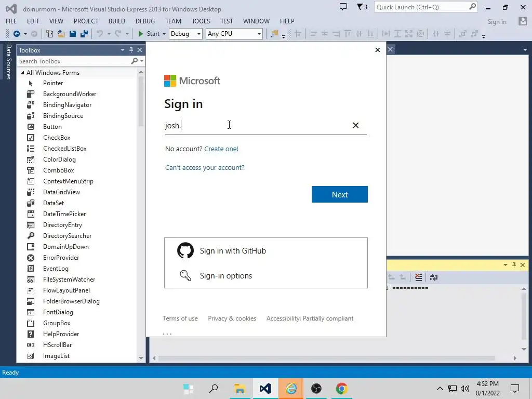Open the FILE menu
The image size is (532, 399).
pos(11,21)
